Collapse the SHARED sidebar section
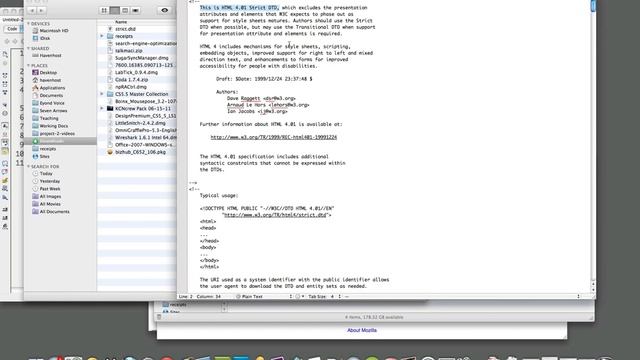 click(29, 48)
